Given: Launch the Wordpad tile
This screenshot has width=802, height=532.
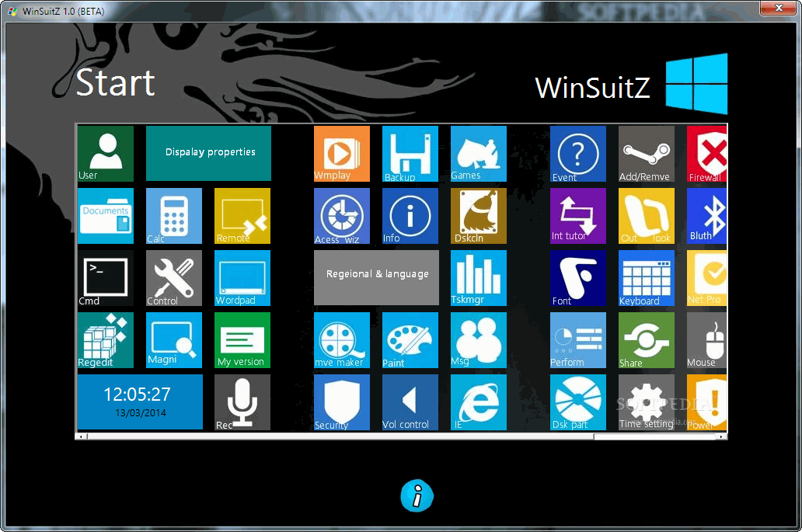Looking at the screenshot, I should pyautogui.click(x=242, y=278).
